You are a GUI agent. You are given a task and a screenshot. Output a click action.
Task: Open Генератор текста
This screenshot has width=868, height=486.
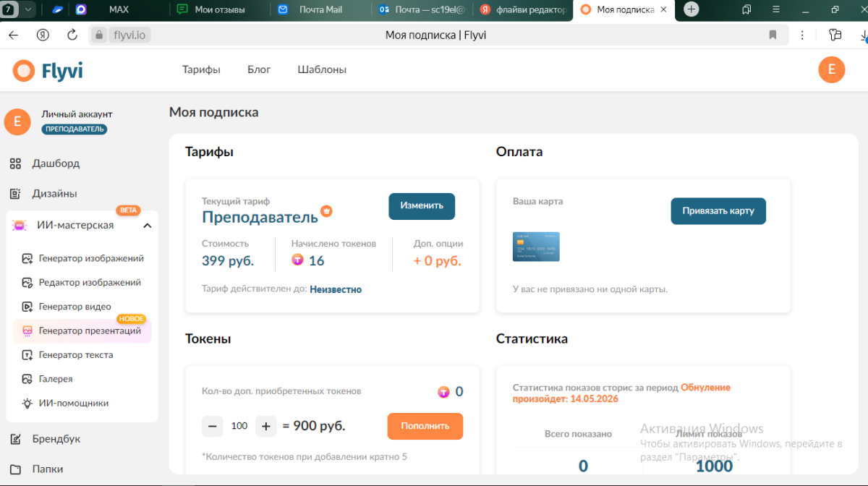click(x=76, y=355)
